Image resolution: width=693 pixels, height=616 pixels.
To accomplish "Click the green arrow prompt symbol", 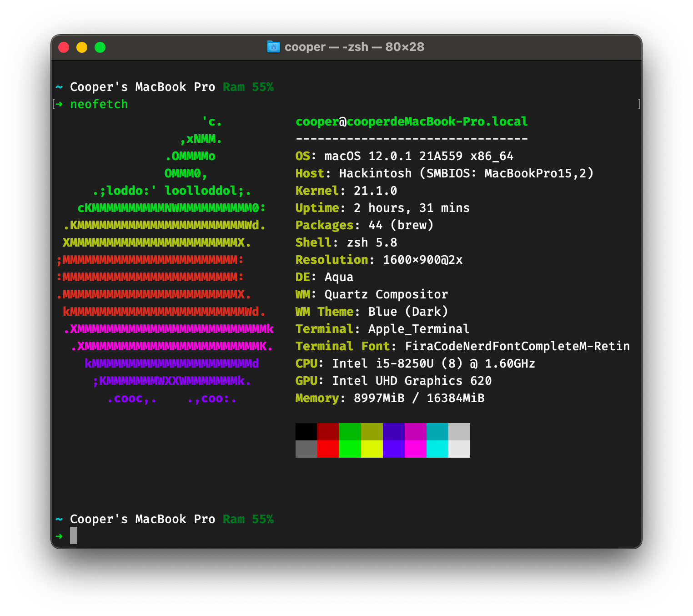I will click(60, 104).
